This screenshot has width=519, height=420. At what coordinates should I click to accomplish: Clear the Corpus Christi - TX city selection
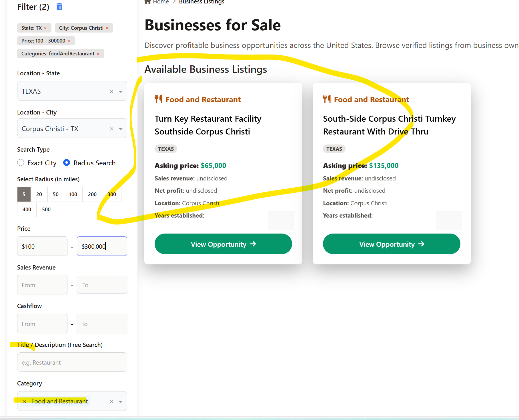(x=111, y=129)
